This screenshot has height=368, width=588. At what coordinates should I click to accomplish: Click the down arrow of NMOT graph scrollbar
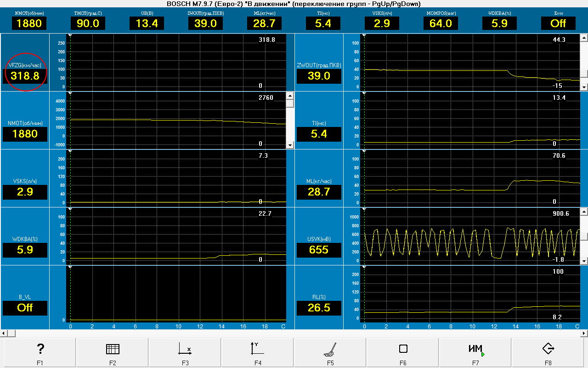pyautogui.click(x=290, y=145)
